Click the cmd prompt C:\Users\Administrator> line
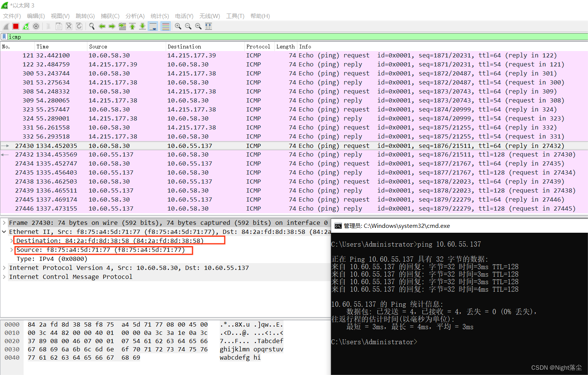Image resolution: width=588 pixels, height=375 pixels. [374, 342]
